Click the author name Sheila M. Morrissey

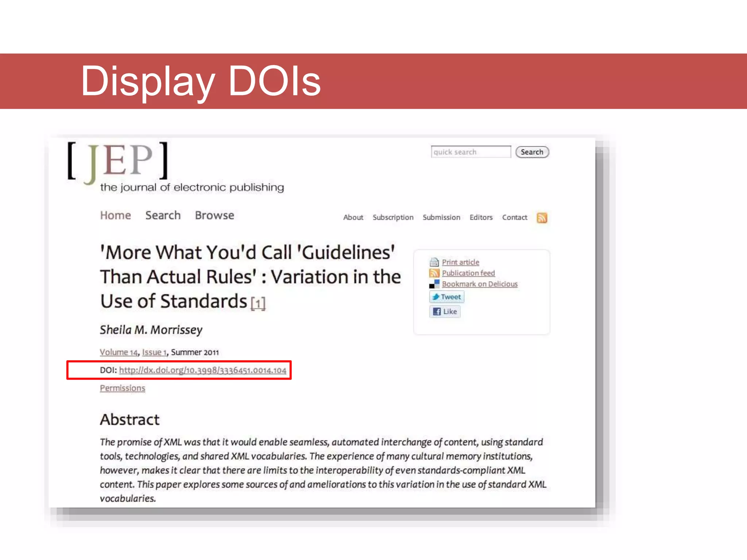(151, 330)
